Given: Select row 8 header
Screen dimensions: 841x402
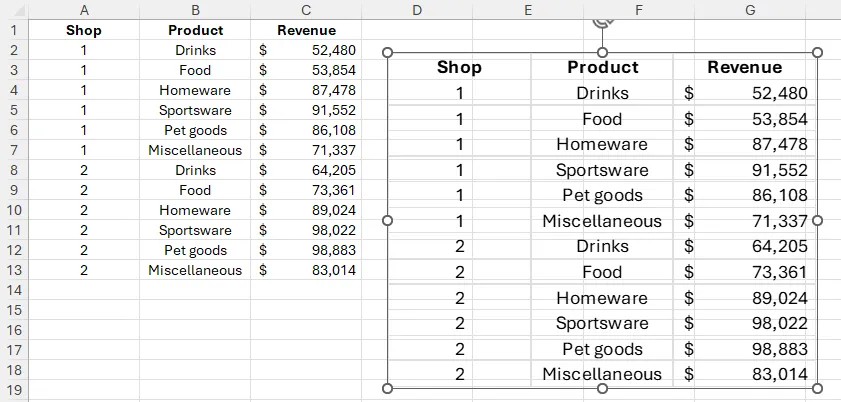Looking at the screenshot, I should pyautogui.click(x=14, y=170).
